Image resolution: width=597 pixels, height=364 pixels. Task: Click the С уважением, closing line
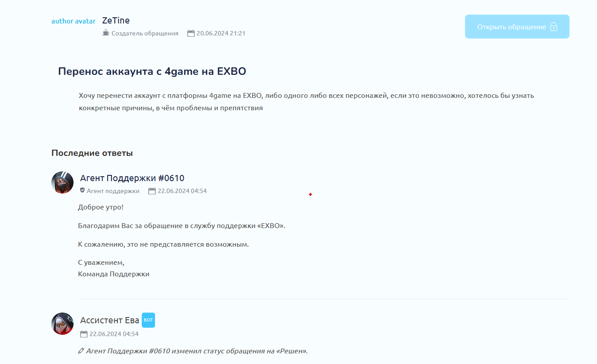101,263
